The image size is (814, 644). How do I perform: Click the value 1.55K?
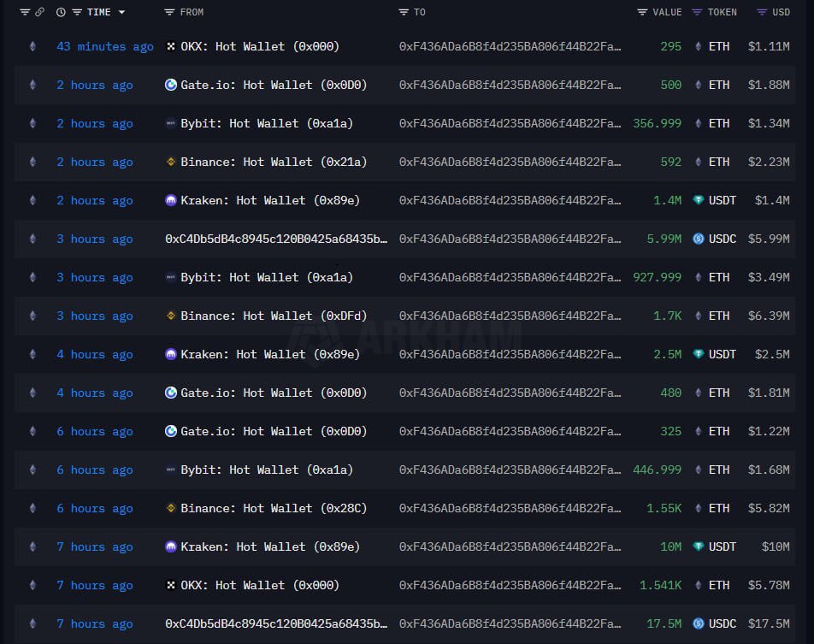coord(664,508)
